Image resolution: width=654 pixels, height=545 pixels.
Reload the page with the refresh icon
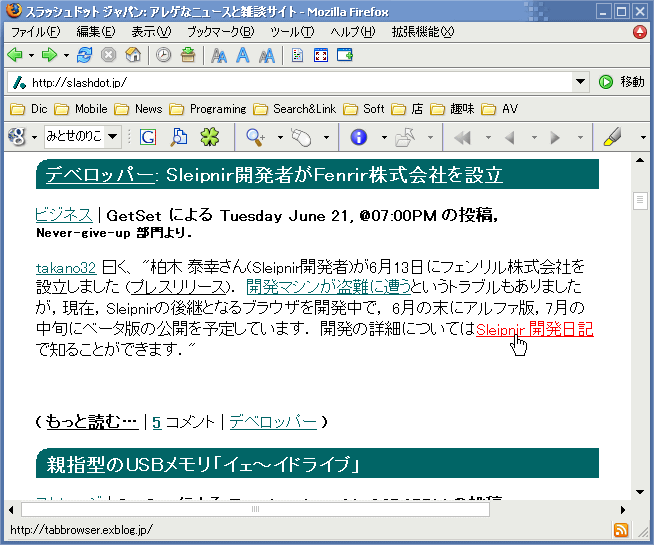coord(84,55)
